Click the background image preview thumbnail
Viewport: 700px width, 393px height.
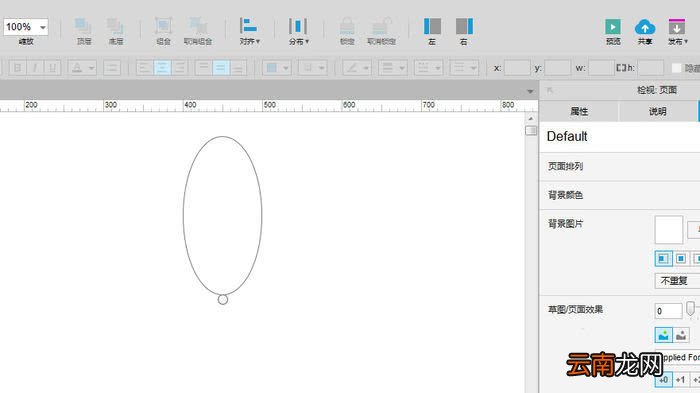coord(668,230)
